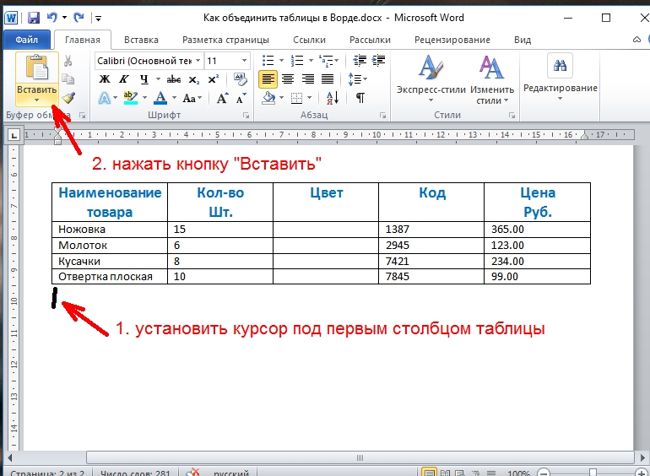Viewport: 650px width, 476px height.
Task: Click the borders grid icon
Action: pyautogui.click(x=296, y=98)
